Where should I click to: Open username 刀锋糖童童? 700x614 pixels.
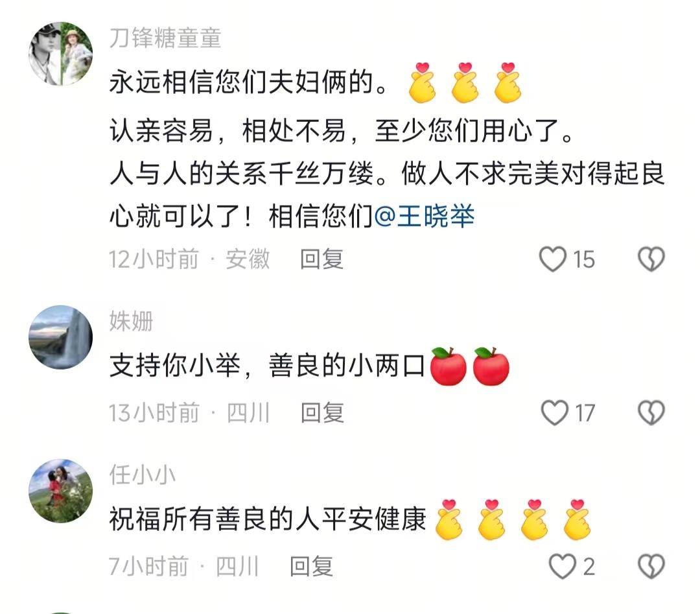click(x=165, y=38)
